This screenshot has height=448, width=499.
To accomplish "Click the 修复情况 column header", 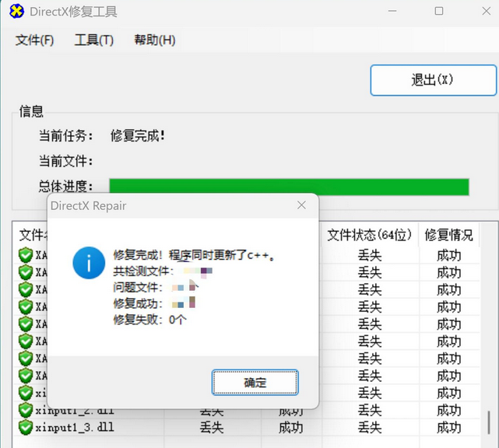I will (x=448, y=236).
